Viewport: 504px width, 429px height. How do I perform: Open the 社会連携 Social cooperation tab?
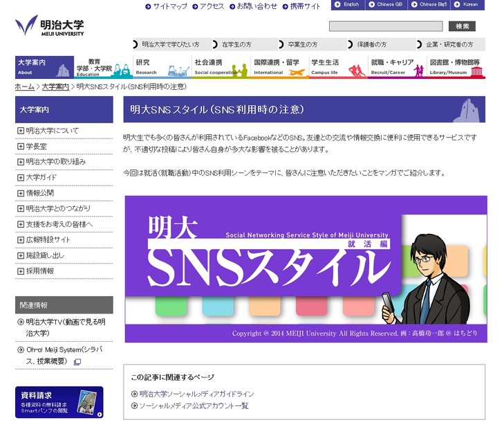pyautogui.click(x=221, y=67)
